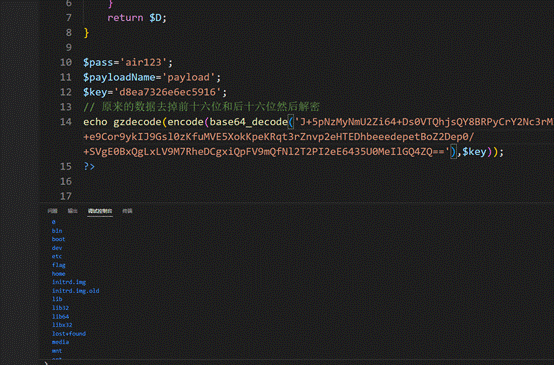Click the closing brace on line 8
554x365 pixels.
pyautogui.click(x=86, y=33)
